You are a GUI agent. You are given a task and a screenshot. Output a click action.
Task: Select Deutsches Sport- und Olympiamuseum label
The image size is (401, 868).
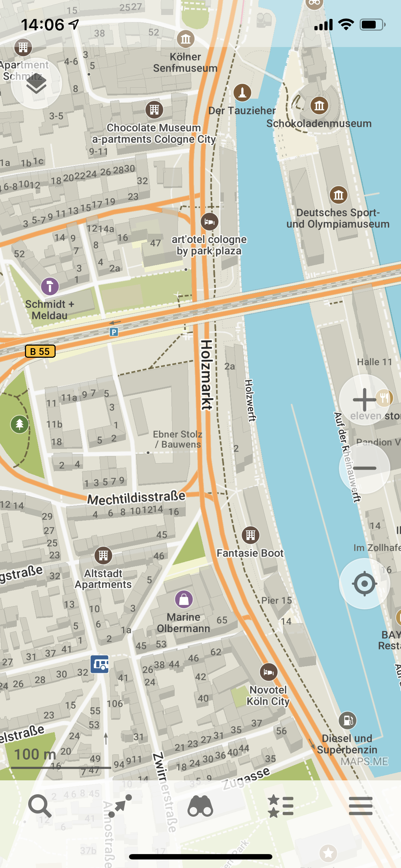pyautogui.click(x=338, y=218)
